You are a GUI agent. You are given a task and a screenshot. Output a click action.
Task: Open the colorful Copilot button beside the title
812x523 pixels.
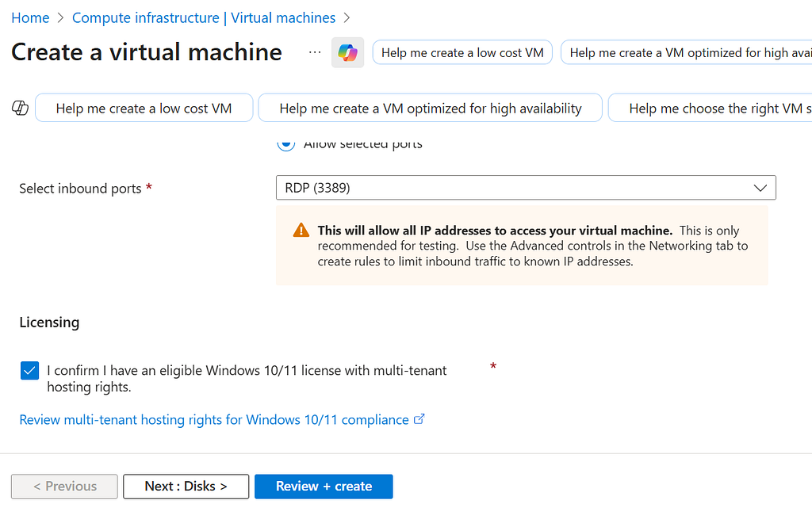[347, 52]
